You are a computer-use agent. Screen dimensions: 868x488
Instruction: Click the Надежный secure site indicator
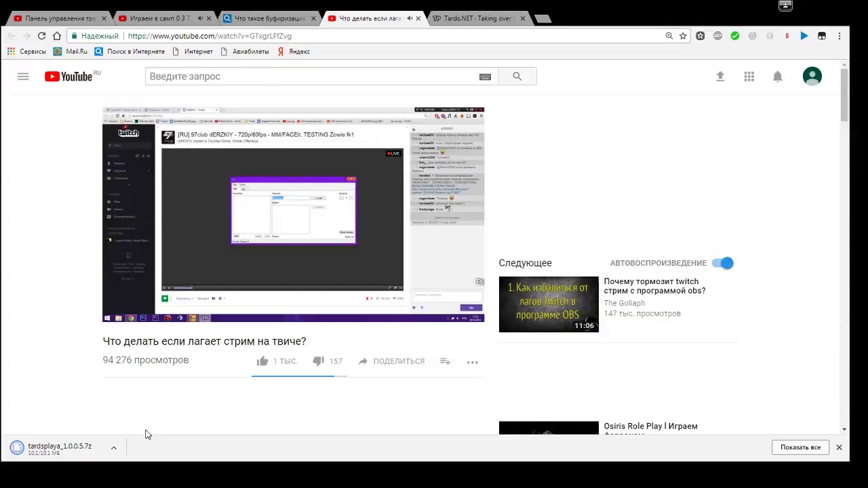(94, 36)
